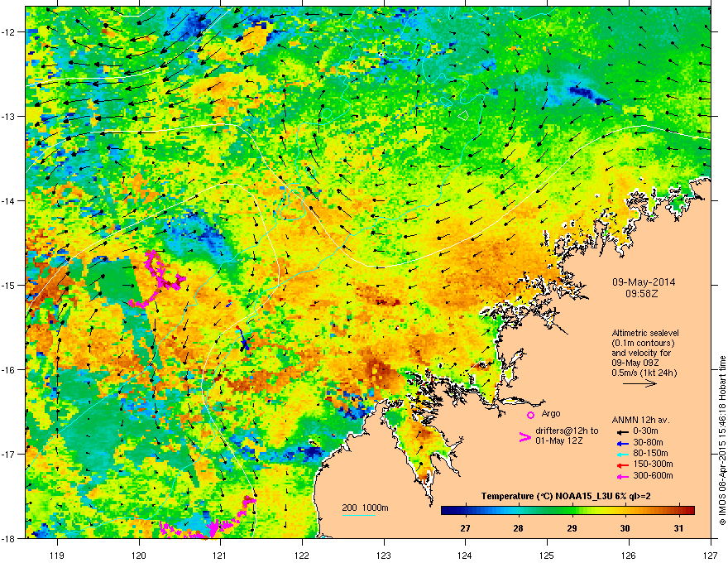Click the '09-May-2014' date text
Screen dimensions: 728x563
click(x=644, y=282)
